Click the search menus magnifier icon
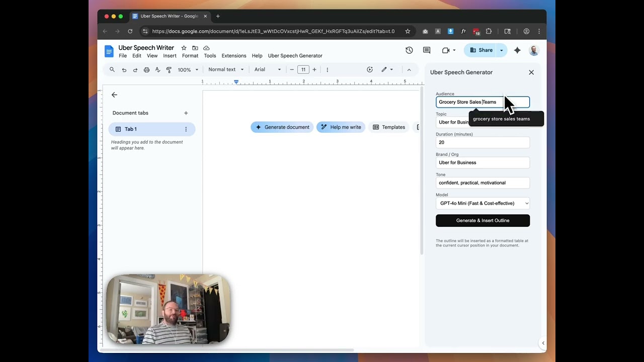 click(112, 69)
